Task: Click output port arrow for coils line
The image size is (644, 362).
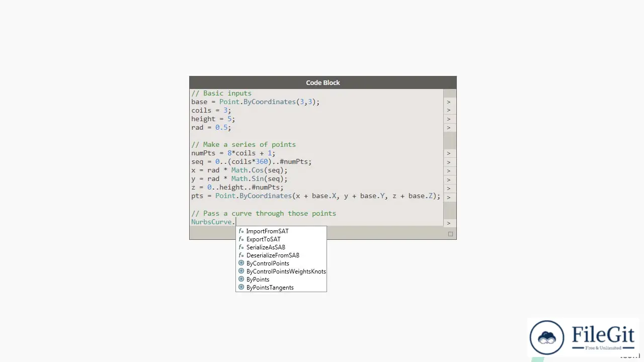Action: coord(449,111)
